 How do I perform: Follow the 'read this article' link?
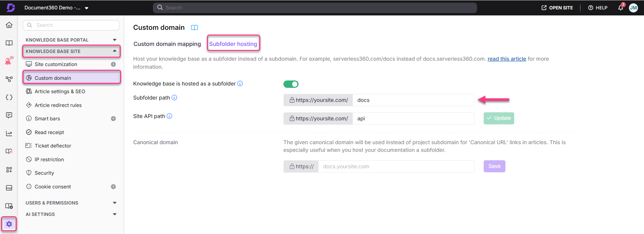(x=507, y=59)
